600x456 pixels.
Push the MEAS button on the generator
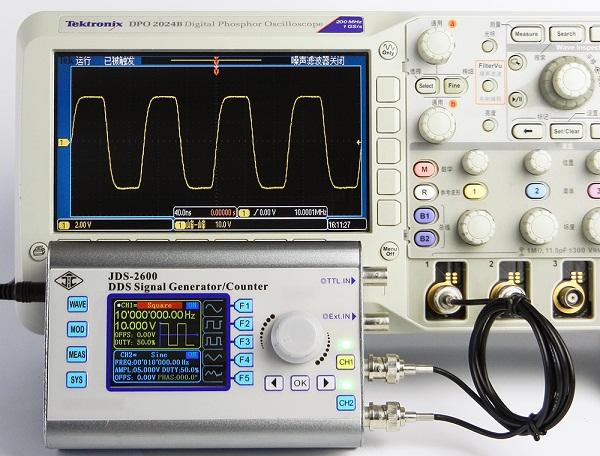click(x=77, y=355)
